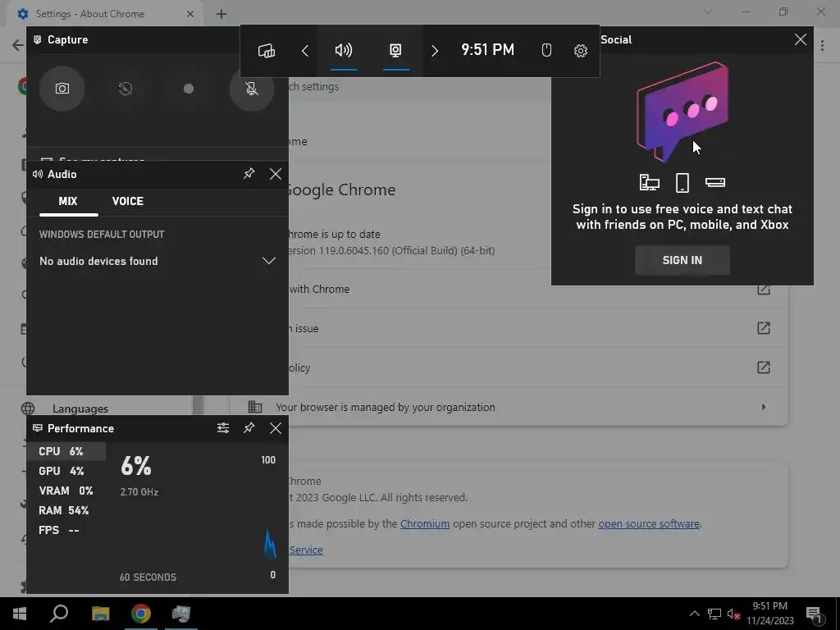
Task: Open Windows taskbar search
Action: (x=59, y=614)
